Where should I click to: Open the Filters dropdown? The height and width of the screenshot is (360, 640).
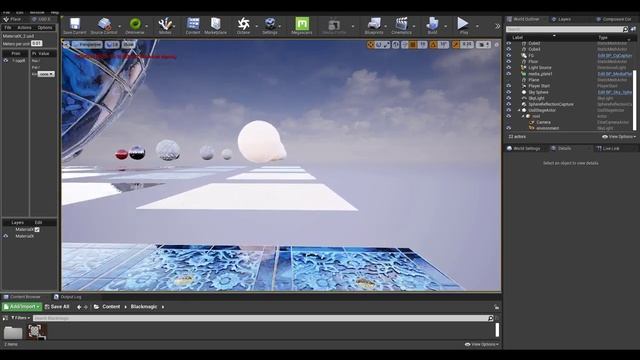[x=20, y=318]
